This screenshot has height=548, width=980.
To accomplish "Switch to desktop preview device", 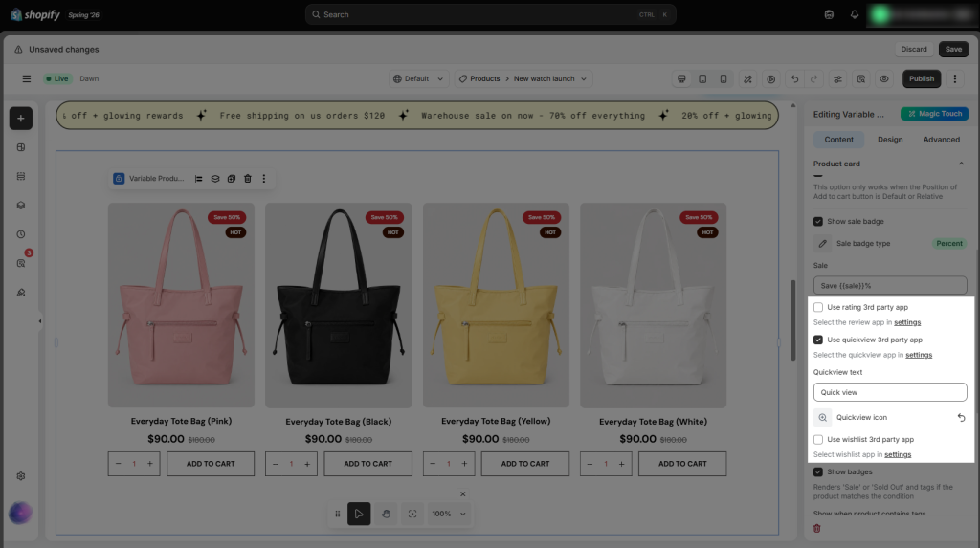I will coord(681,78).
